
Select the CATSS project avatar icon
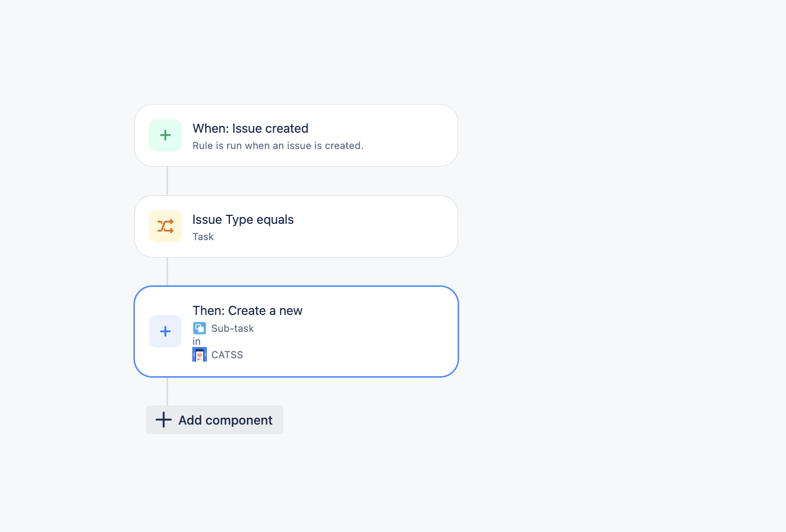(x=200, y=354)
